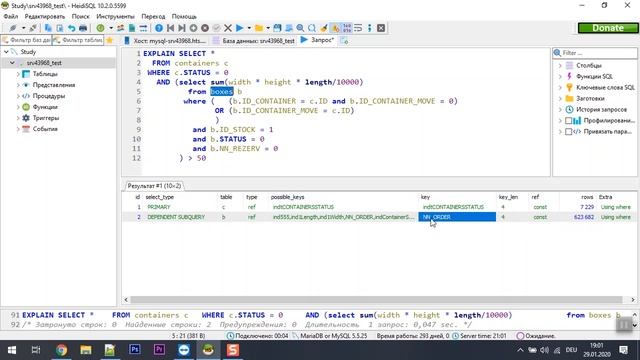640x360 pixels.
Task: Expand the Триггеры tree node
Action: (18, 118)
